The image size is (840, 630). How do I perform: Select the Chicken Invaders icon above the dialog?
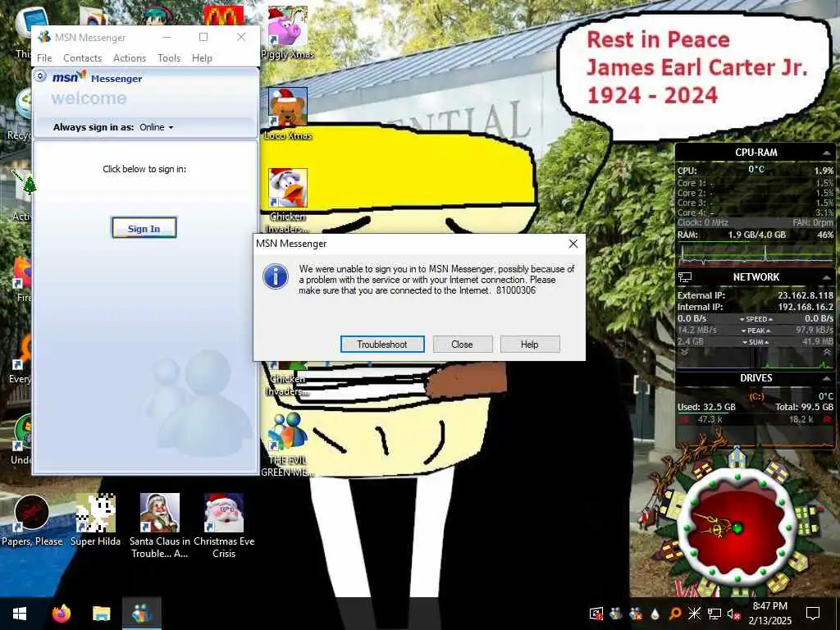click(288, 199)
